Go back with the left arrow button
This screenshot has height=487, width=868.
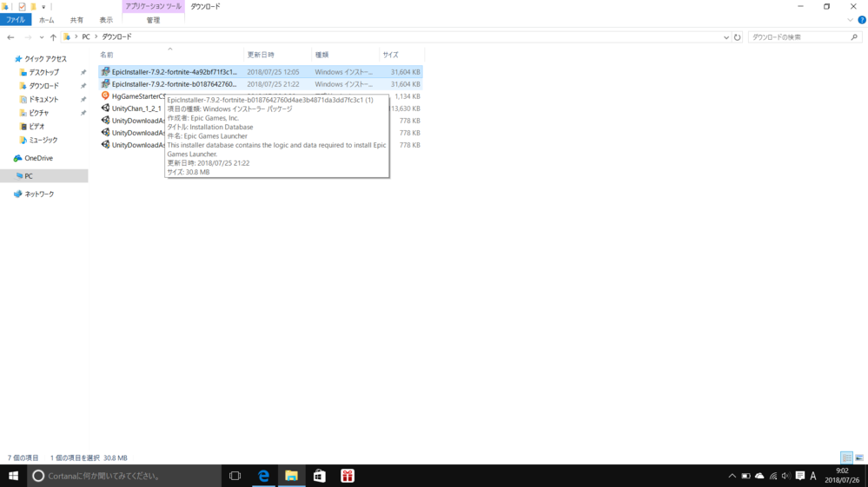click(x=10, y=37)
